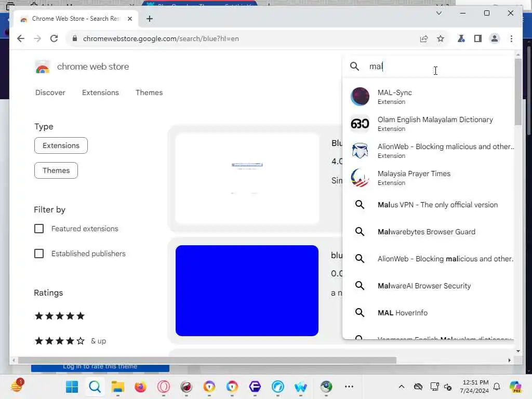Viewport: 532px width, 399px height.
Task: Reload the Chrome Web Store page
Action: [x=54, y=38]
